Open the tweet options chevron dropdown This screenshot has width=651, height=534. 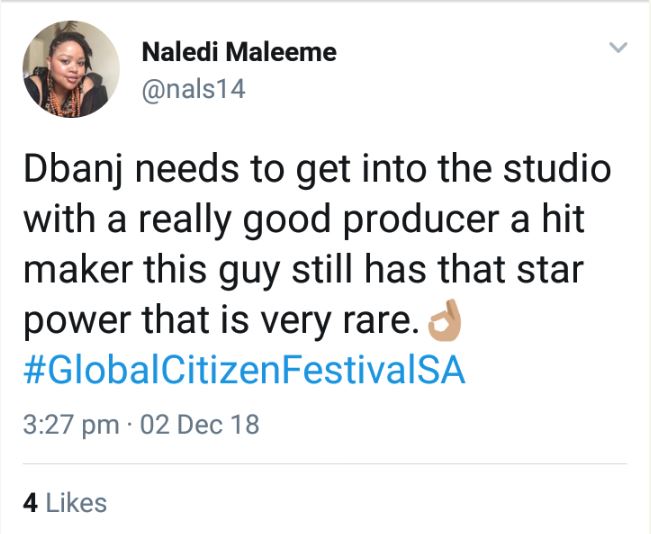click(619, 48)
